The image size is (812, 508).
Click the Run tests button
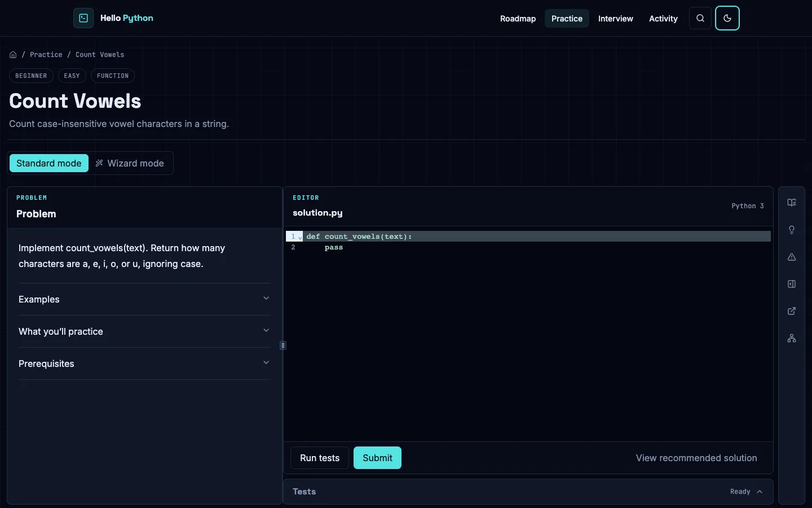coord(320,458)
